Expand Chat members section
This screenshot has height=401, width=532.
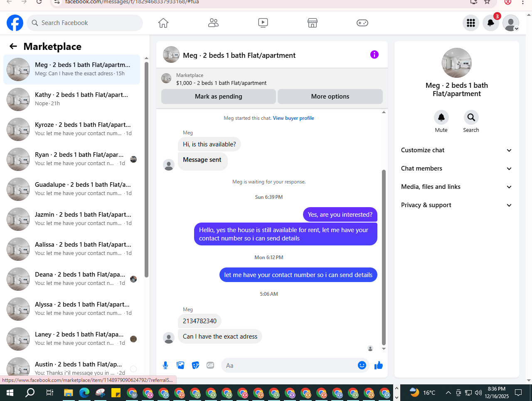click(456, 168)
